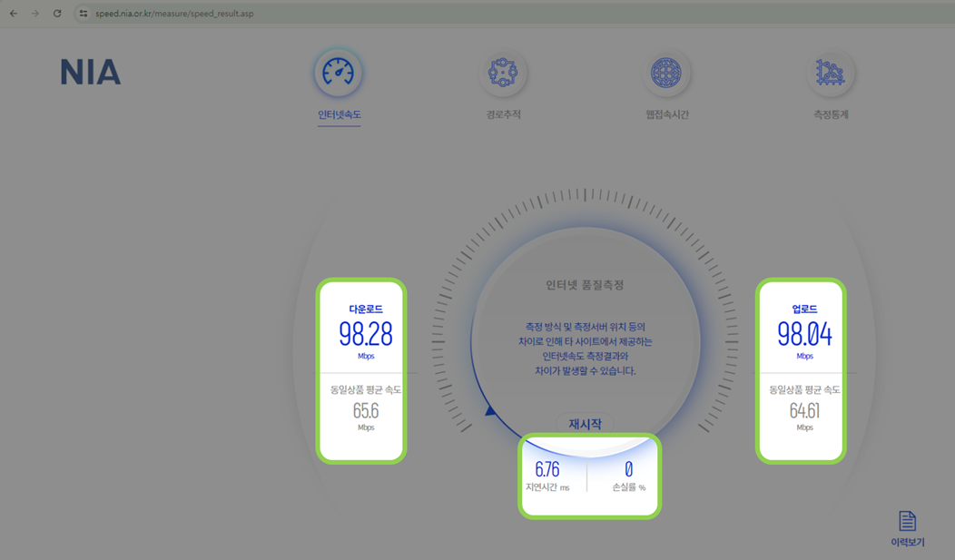Open the 이력보기 history link
Screen dimensions: 955x560
click(908, 542)
